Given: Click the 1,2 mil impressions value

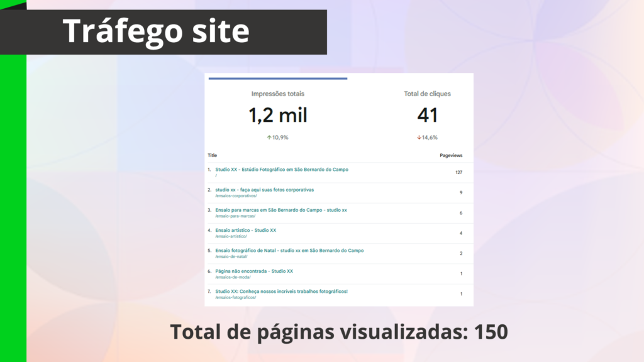Looking at the screenshot, I should click(277, 115).
